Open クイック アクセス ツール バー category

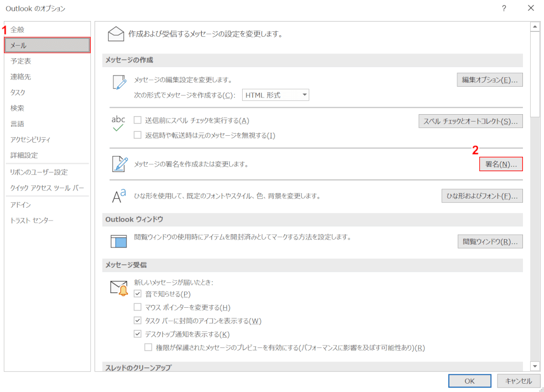pos(47,188)
